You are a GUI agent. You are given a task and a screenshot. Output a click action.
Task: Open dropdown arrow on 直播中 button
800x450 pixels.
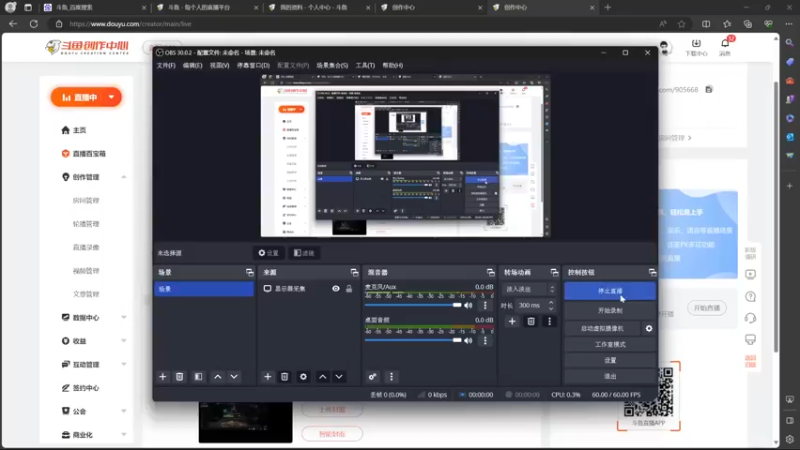coord(111,97)
